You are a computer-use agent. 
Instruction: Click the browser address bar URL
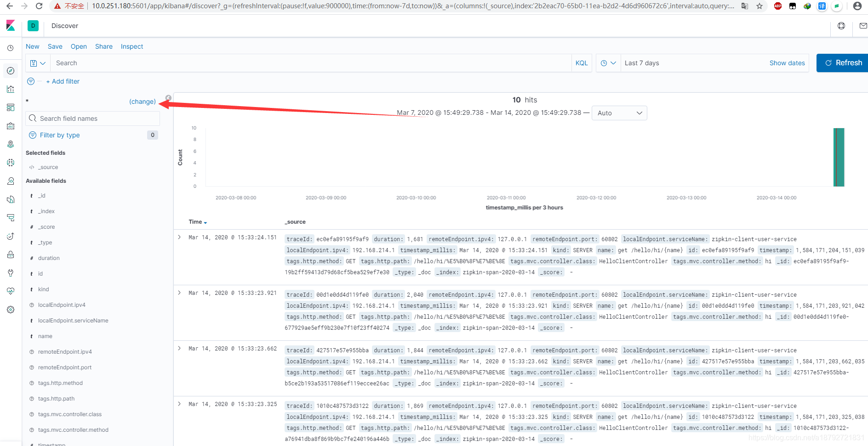(412, 6)
